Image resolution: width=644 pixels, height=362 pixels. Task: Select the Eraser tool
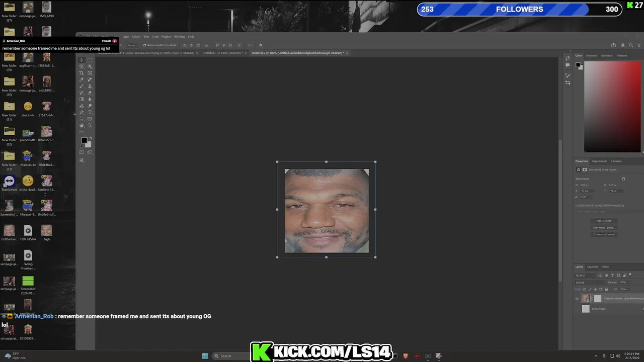coord(90,93)
